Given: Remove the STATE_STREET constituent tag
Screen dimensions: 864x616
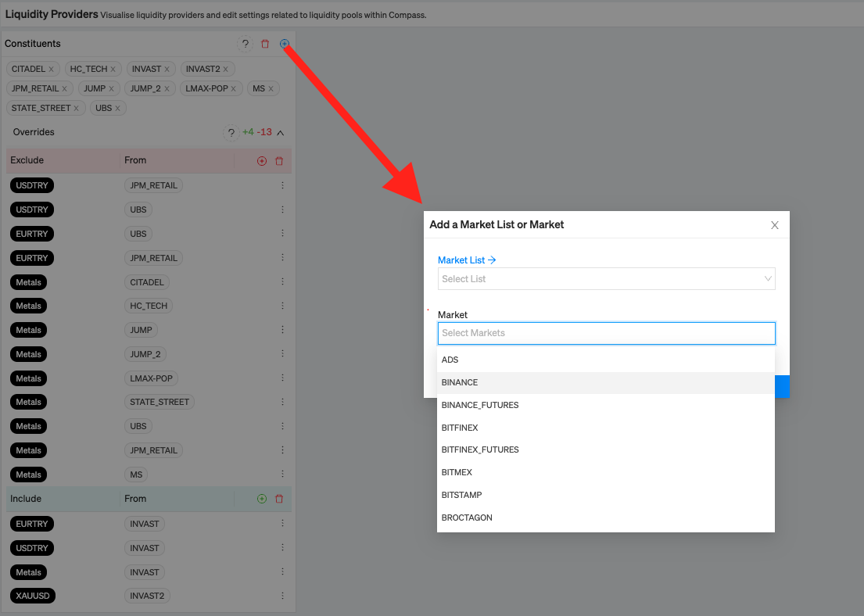Looking at the screenshot, I should [77, 109].
